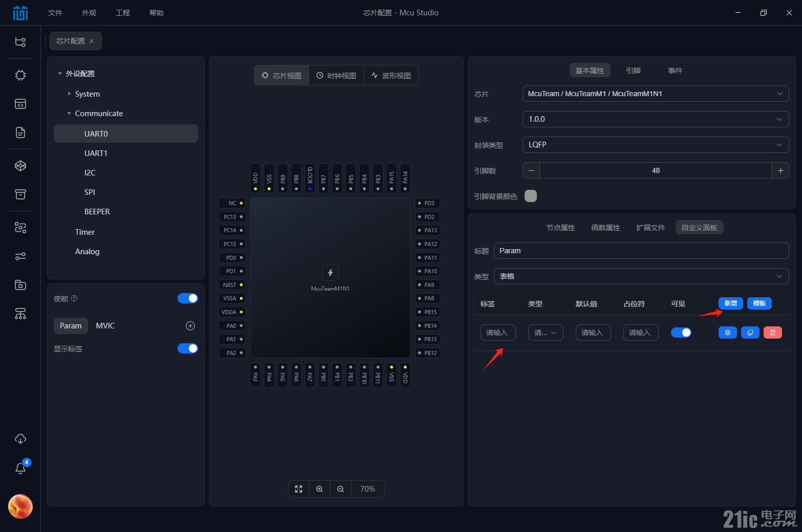Open the 外观 menu
The height and width of the screenshot is (532, 802).
[89, 13]
